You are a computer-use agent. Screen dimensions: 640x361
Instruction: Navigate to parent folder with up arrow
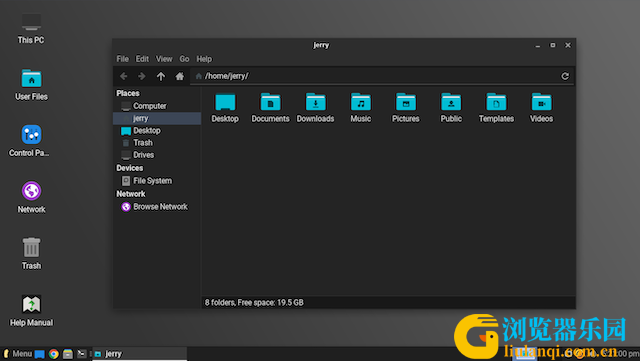(161, 76)
